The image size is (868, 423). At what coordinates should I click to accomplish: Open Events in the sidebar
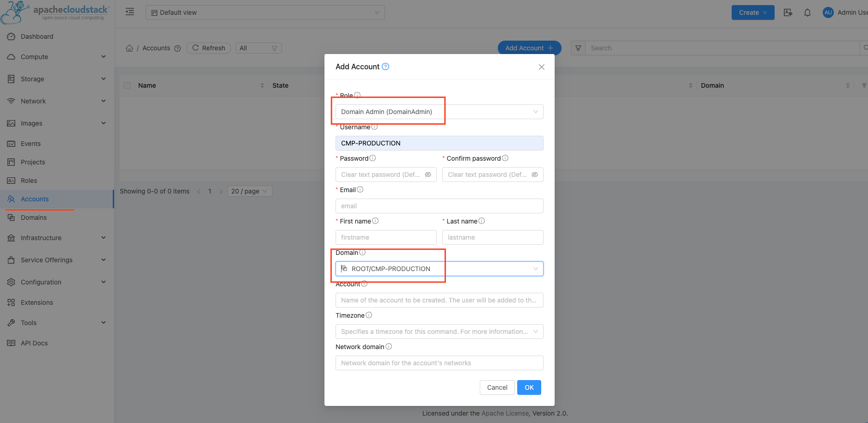57,144
